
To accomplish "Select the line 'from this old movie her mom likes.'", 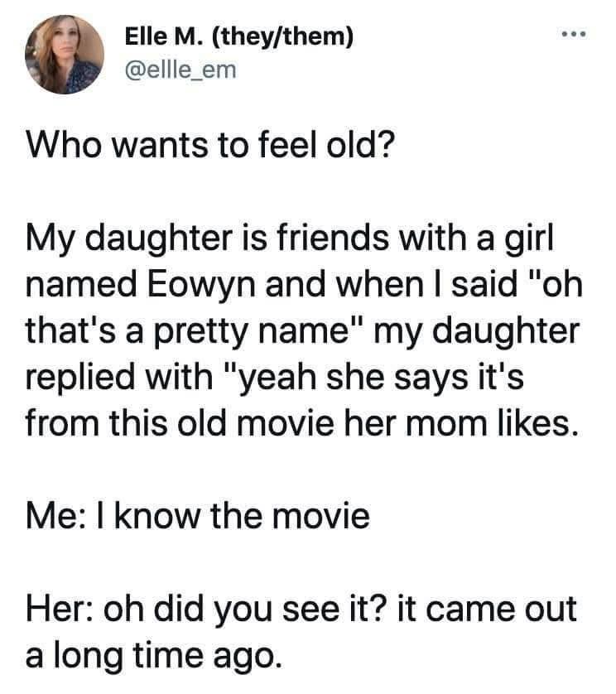I will [302, 423].
